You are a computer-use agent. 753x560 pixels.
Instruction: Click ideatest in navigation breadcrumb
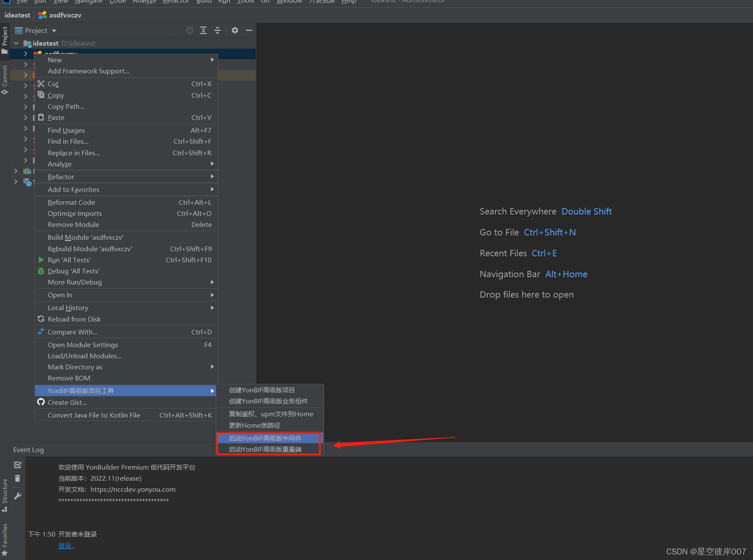pyautogui.click(x=17, y=15)
